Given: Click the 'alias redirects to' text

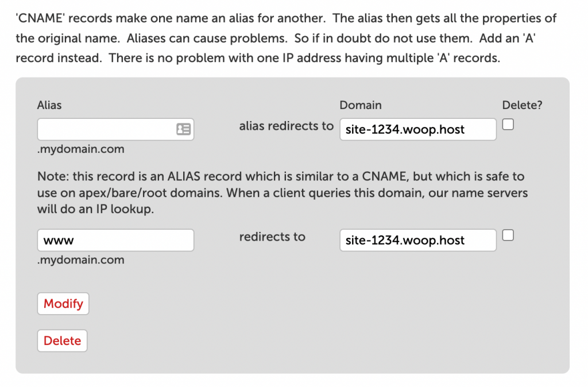Looking at the screenshot, I should click(286, 126).
